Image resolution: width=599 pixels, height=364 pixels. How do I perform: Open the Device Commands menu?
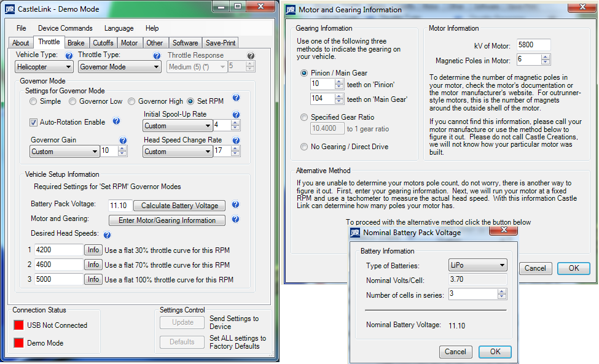tap(65, 28)
